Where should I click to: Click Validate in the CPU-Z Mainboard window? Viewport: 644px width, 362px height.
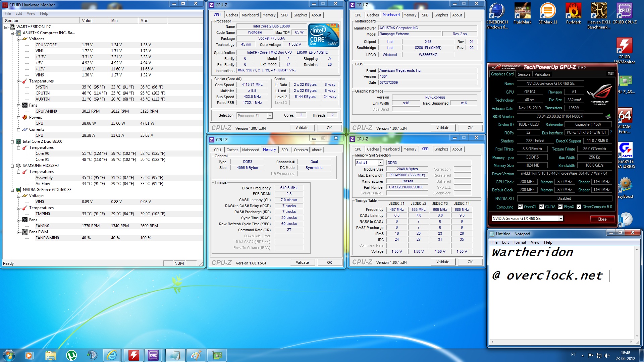click(443, 128)
